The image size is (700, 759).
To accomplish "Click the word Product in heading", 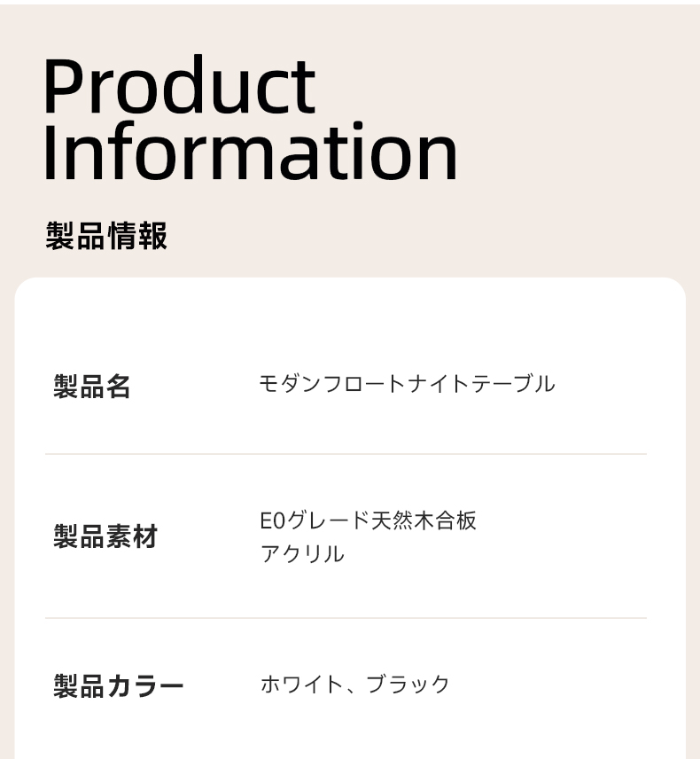I will pos(180,85).
